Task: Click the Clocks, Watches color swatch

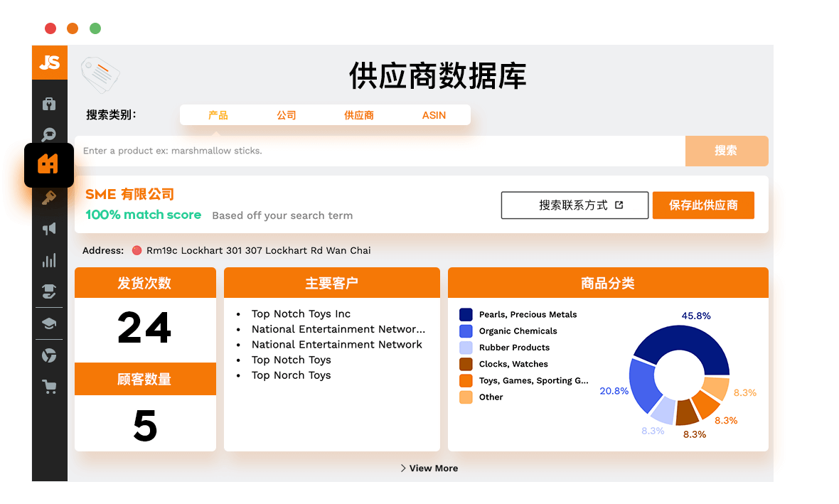Action: pos(466,365)
